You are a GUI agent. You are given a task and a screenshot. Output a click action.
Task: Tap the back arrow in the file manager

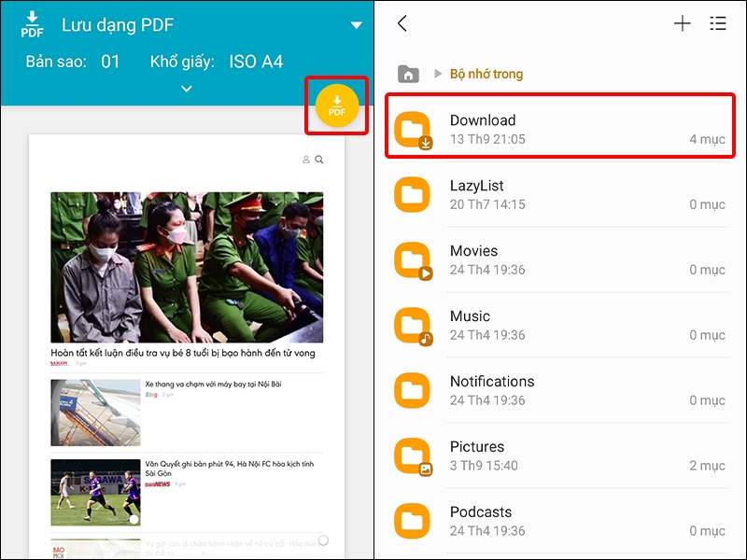pos(402,23)
